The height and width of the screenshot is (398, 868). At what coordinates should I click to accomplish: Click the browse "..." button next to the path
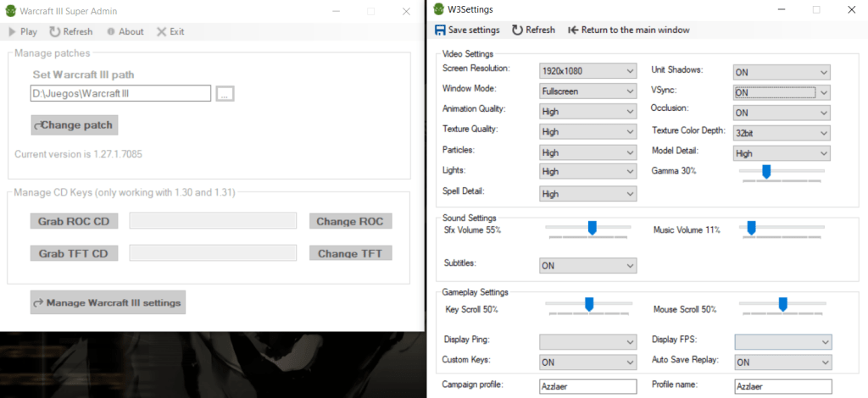pos(224,93)
